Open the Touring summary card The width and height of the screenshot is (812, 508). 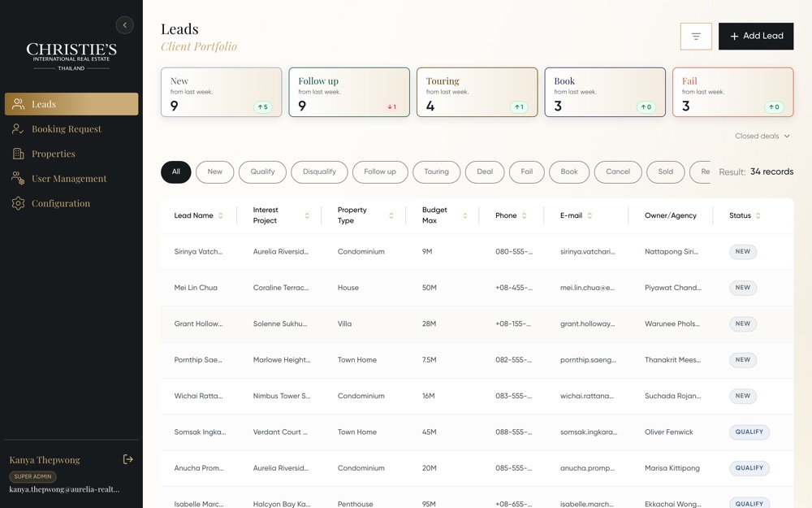[x=477, y=93]
